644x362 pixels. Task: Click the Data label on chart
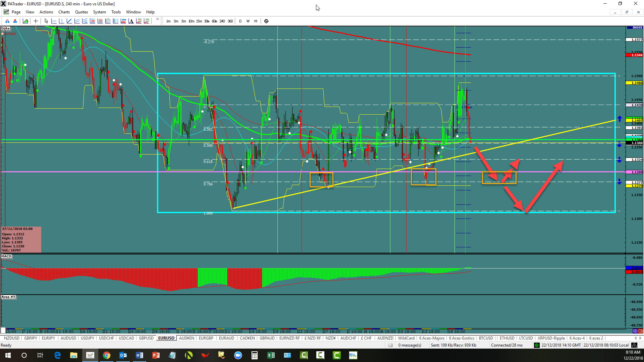[x=5, y=28]
